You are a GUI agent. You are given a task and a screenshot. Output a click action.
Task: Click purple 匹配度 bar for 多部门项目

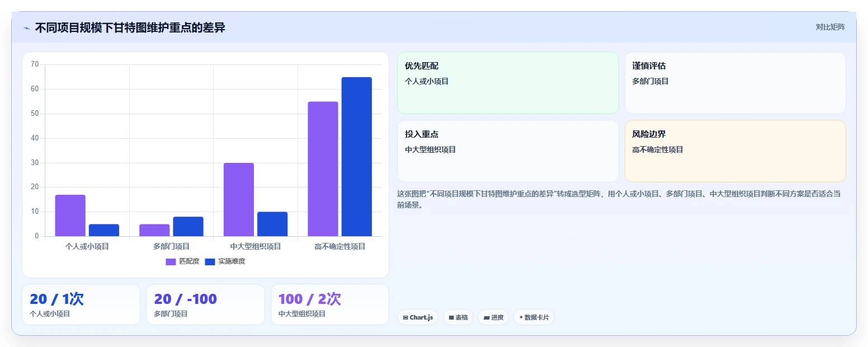coord(154,230)
